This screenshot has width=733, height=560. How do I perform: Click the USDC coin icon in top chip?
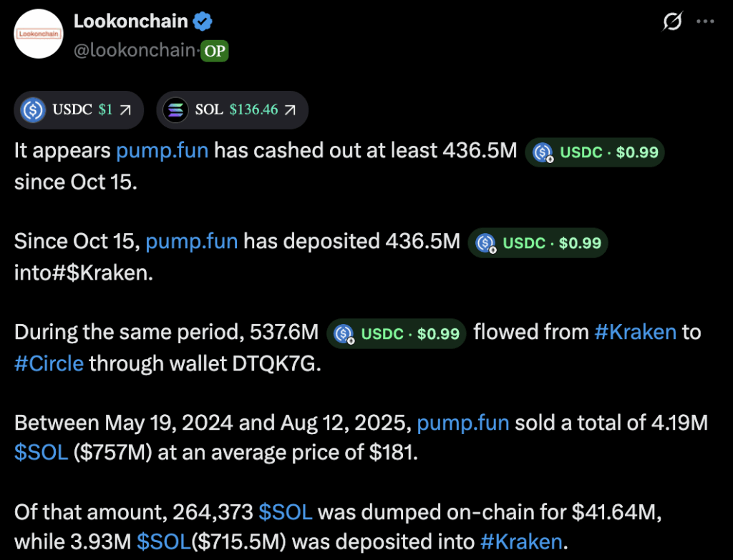(x=33, y=110)
